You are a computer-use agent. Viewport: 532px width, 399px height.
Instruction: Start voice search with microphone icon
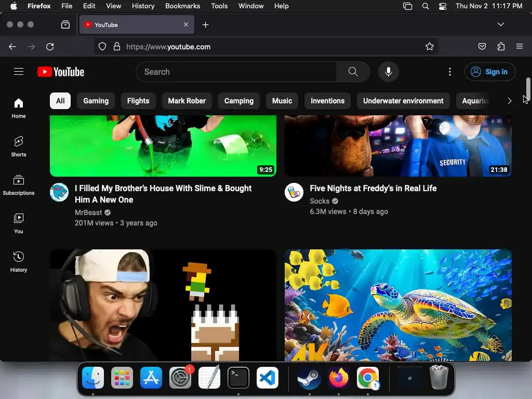[389, 72]
